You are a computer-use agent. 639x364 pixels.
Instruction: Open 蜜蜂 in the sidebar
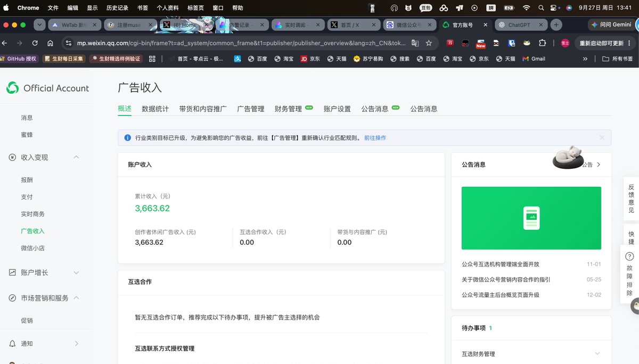pos(27,135)
